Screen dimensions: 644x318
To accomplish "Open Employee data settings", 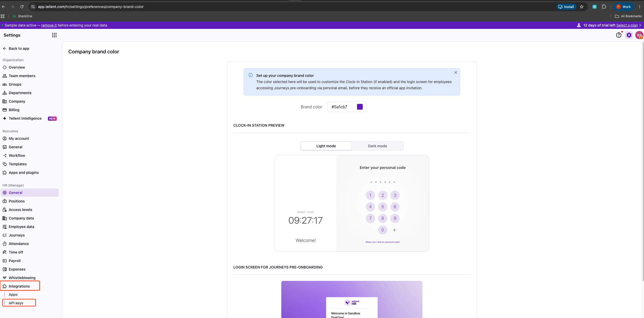I will [x=30, y=227].
